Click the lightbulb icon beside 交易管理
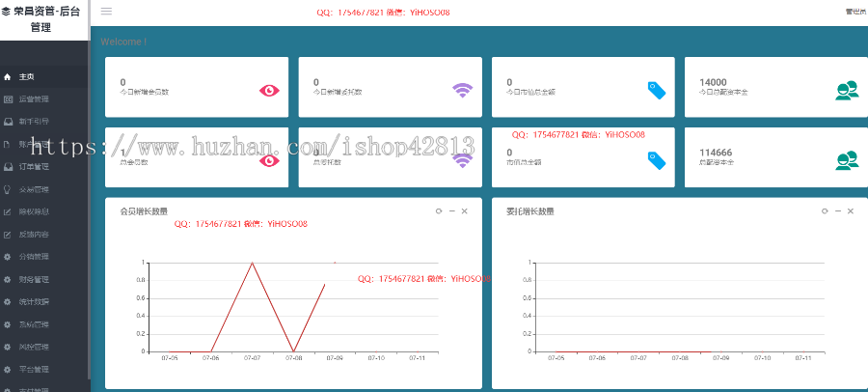Screen dimensions: 868x392 (7, 189)
